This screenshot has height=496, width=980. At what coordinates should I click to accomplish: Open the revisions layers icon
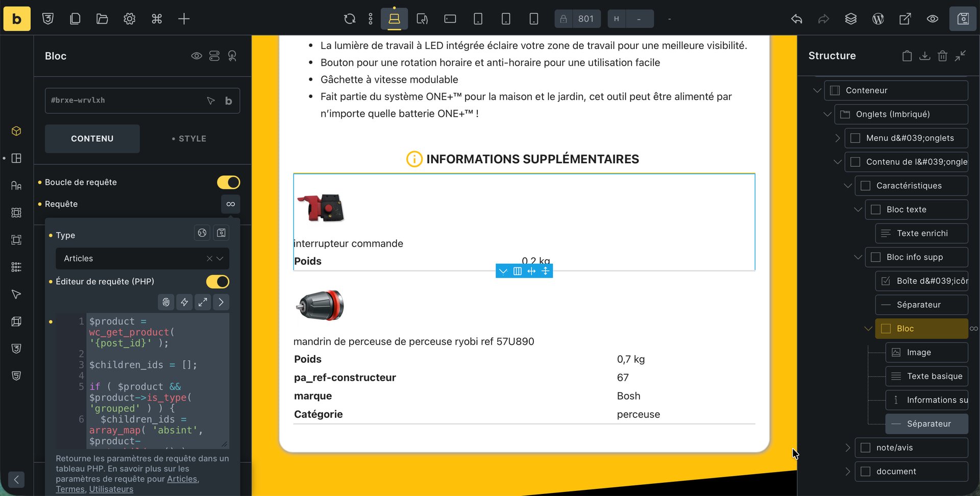coord(850,19)
